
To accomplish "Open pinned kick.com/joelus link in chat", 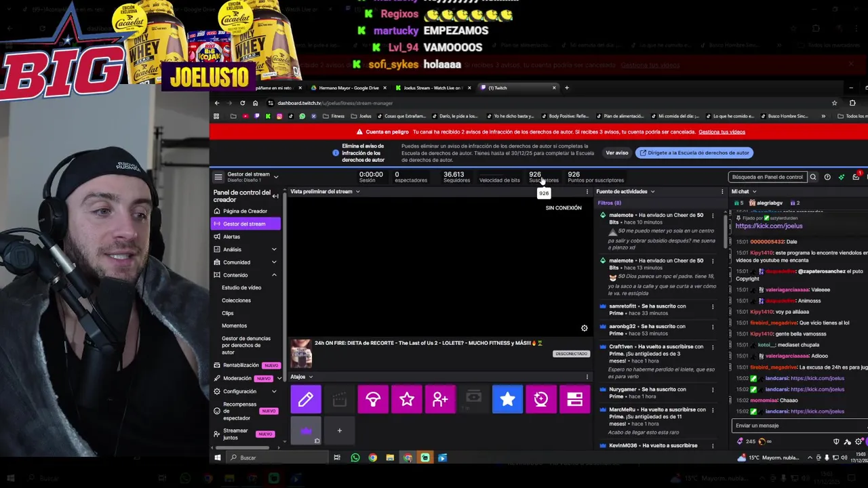I will [769, 226].
